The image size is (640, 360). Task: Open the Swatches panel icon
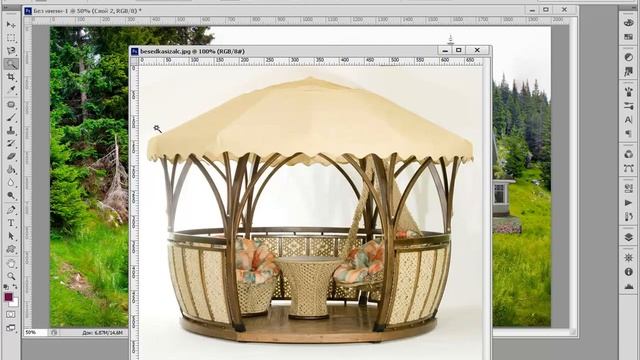click(x=629, y=37)
